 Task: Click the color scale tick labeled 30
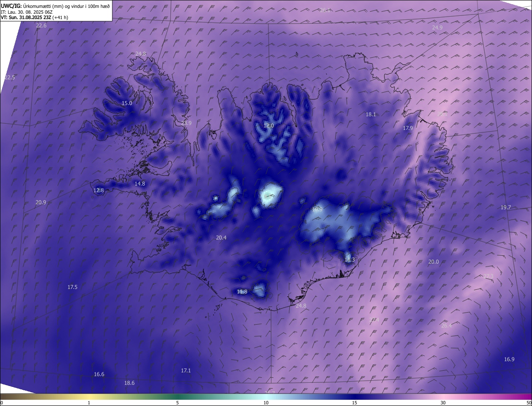443,403
